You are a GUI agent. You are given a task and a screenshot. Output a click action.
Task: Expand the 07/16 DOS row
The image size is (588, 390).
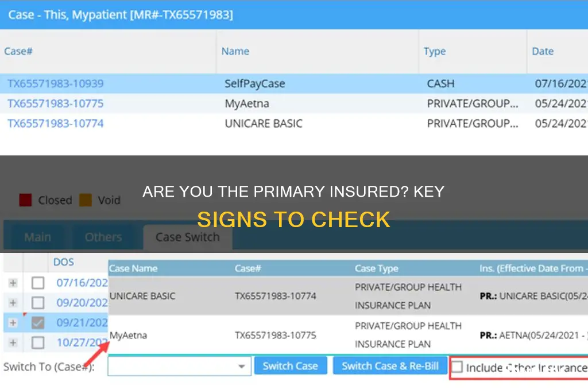pyautogui.click(x=13, y=283)
